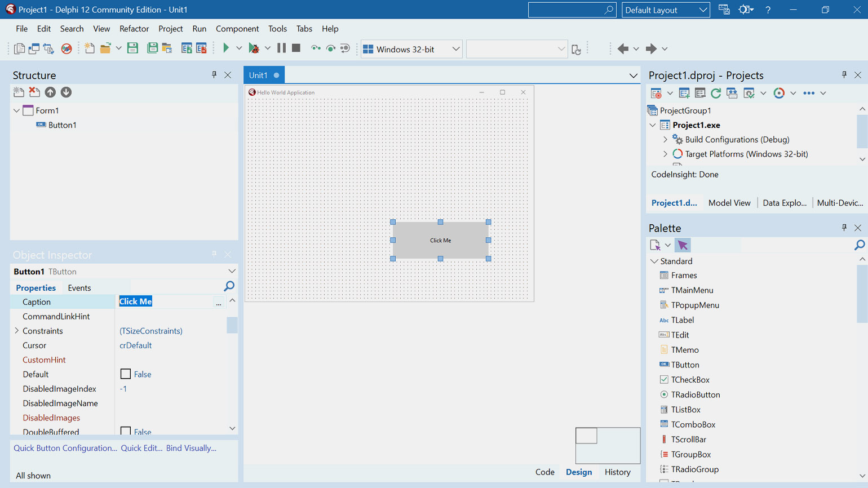This screenshot has height=488, width=868.
Task: Toggle the Default property checkbox
Action: (x=126, y=374)
